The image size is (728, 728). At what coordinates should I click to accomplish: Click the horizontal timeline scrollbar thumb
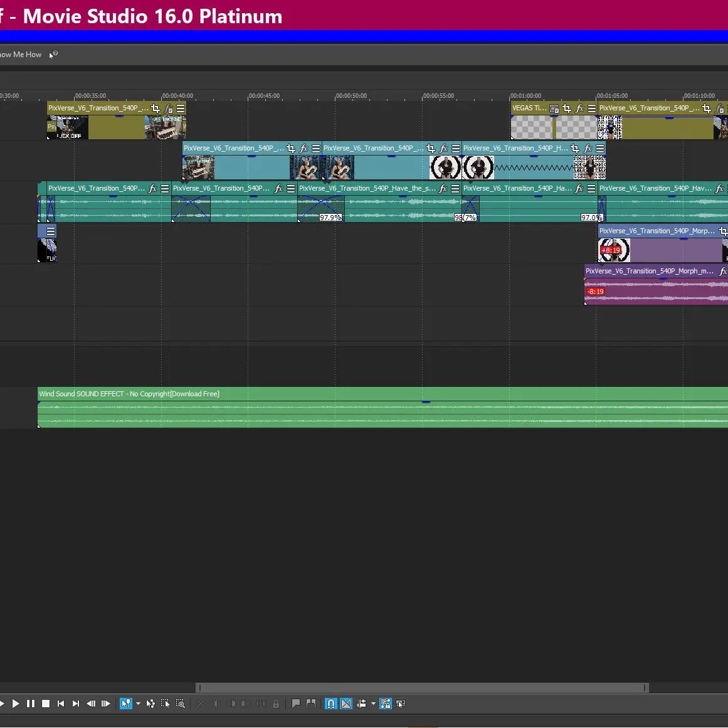coord(422,688)
